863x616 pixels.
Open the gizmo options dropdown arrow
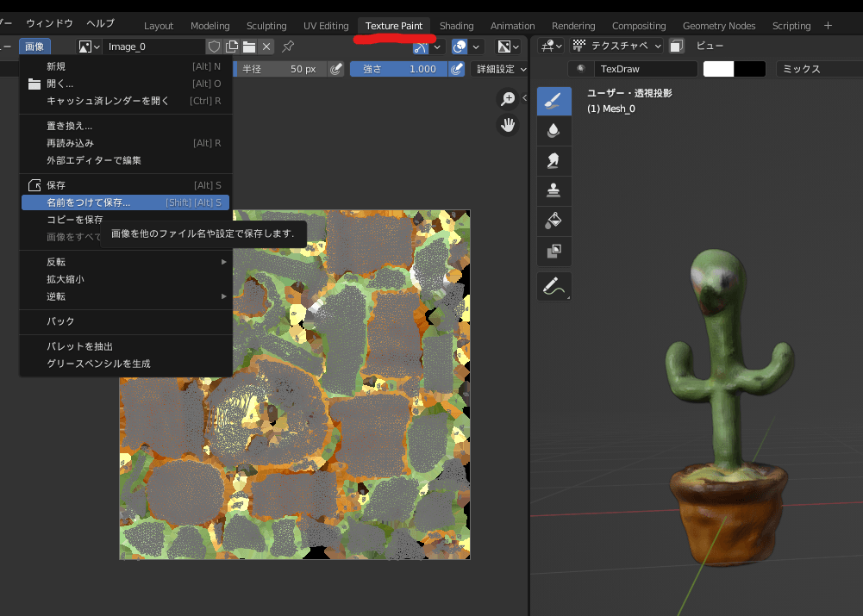[x=437, y=47]
